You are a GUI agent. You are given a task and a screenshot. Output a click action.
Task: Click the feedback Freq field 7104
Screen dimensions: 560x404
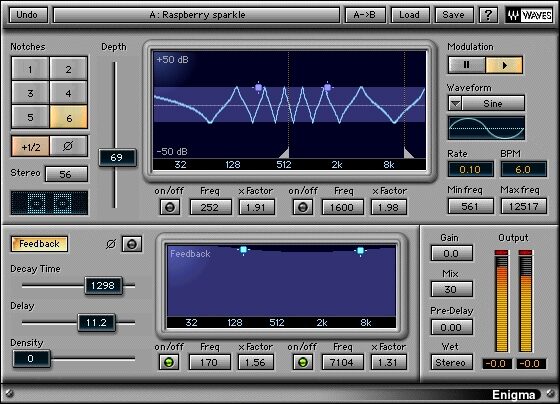(x=342, y=362)
